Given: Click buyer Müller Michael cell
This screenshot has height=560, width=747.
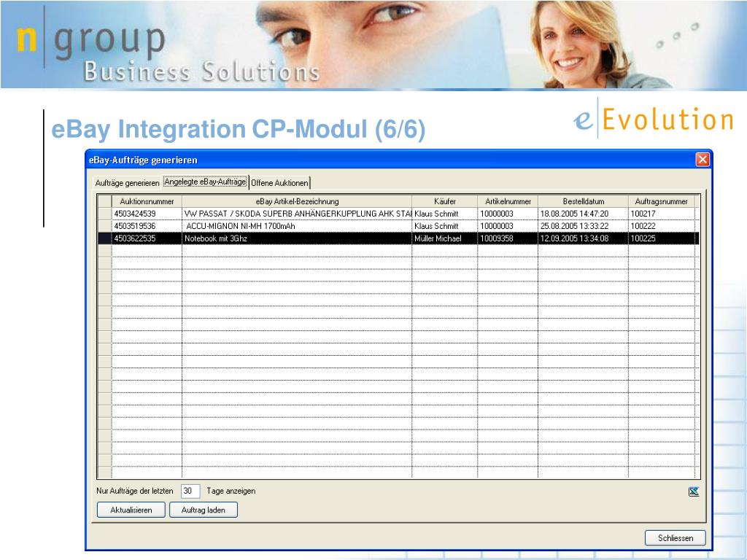Looking at the screenshot, I should 444,238.
